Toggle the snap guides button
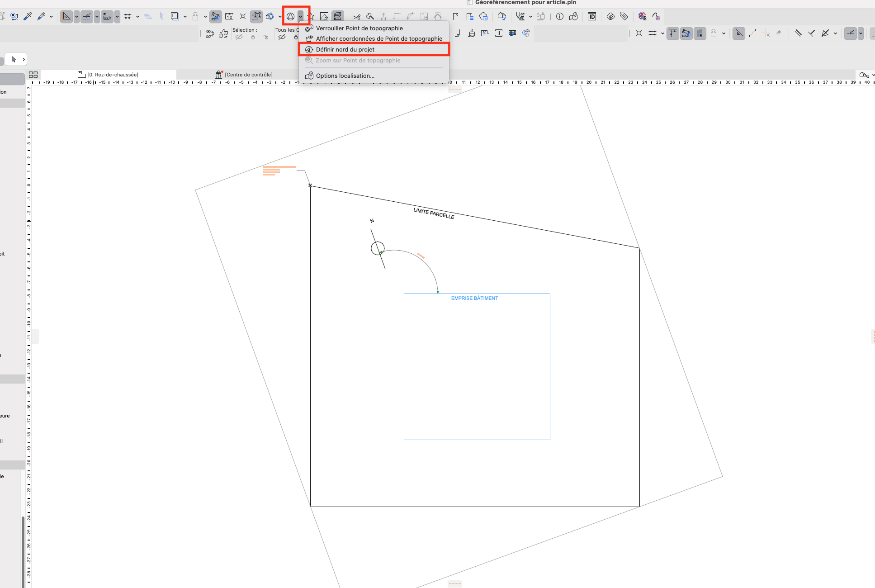The image size is (875, 588). [x=87, y=17]
